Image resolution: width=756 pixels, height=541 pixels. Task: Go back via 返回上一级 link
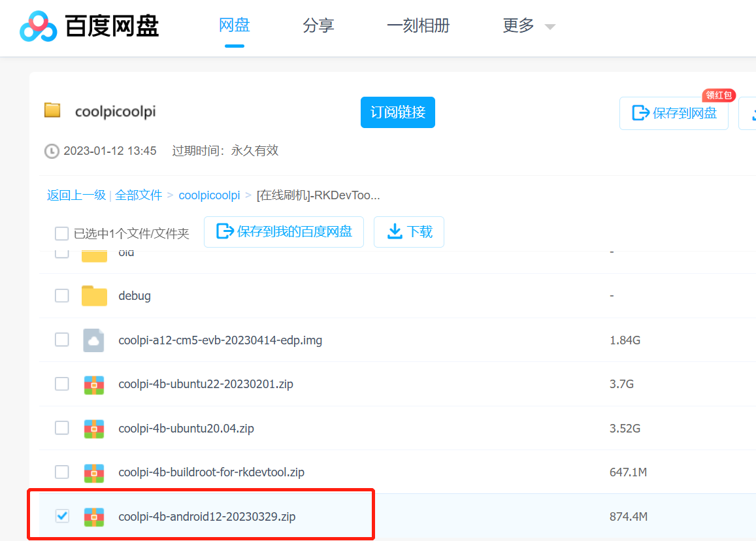tap(76, 195)
